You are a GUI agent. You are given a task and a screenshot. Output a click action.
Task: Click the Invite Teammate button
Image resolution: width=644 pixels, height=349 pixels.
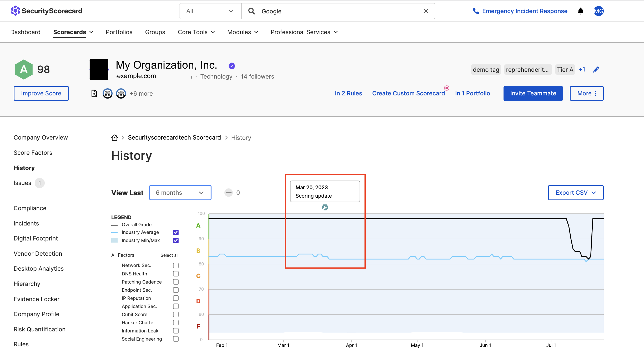pos(533,93)
